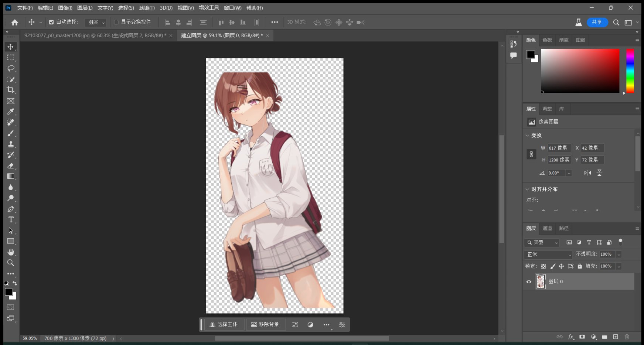This screenshot has height=345, width=644.
Task: Select the Pen tool
Action: (x=11, y=209)
